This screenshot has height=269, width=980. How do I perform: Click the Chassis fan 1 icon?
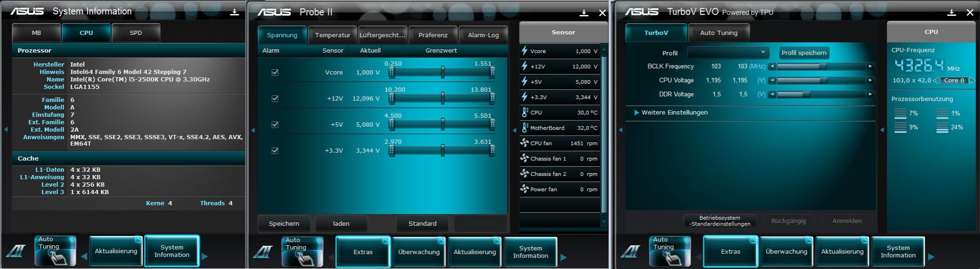pos(525,158)
